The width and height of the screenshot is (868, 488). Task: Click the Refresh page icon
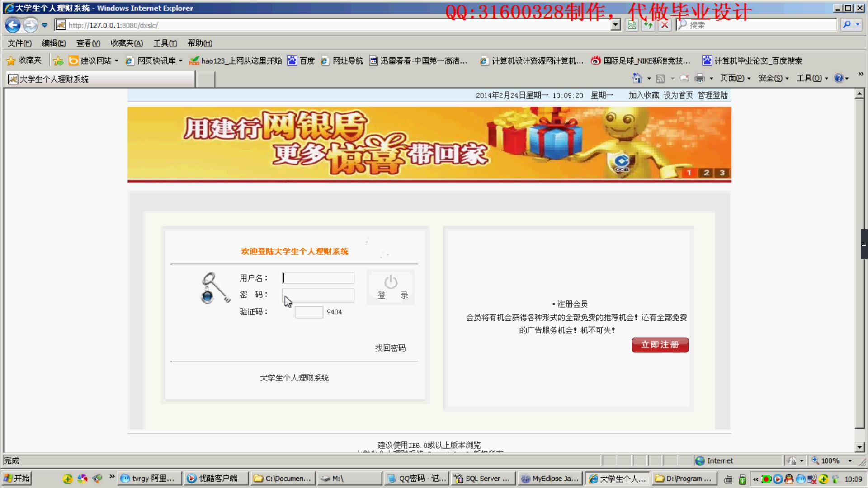[648, 25]
